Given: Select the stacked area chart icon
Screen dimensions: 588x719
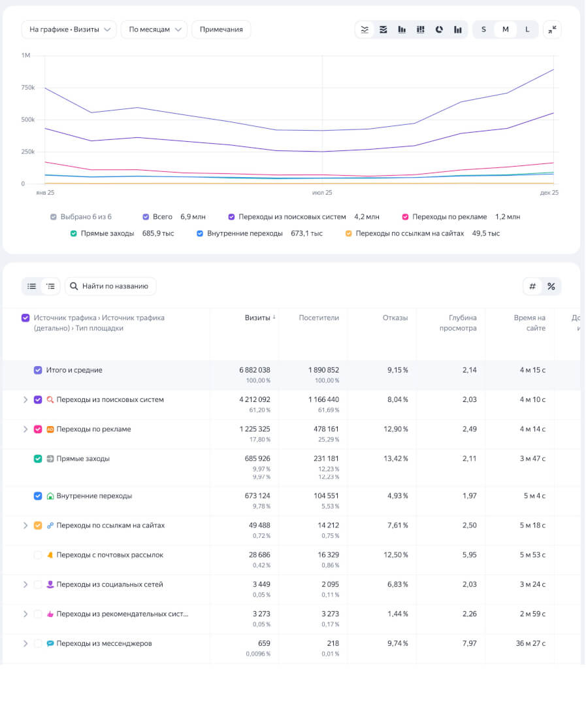Looking at the screenshot, I should [384, 29].
